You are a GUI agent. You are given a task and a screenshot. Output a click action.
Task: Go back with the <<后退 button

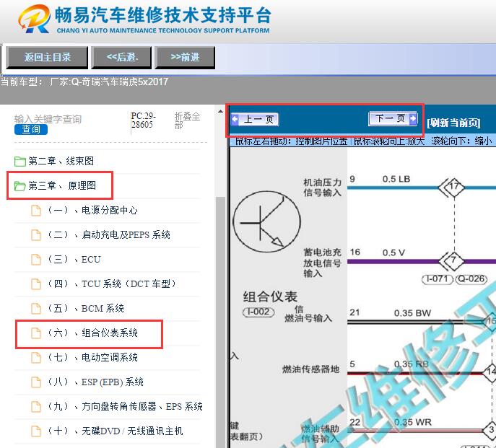pos(121,57)
